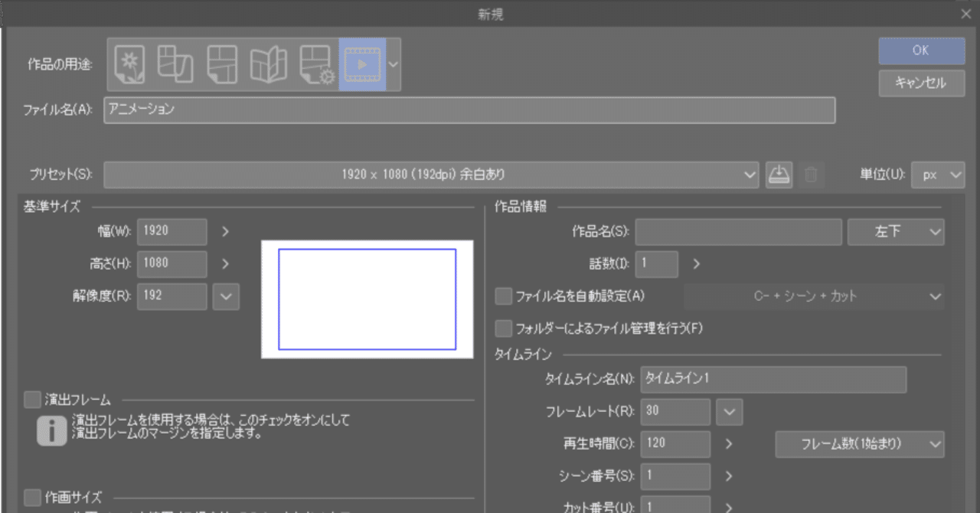Select the animation project type icon
Screen dimensions: 980x513
(x=361, y=64)
